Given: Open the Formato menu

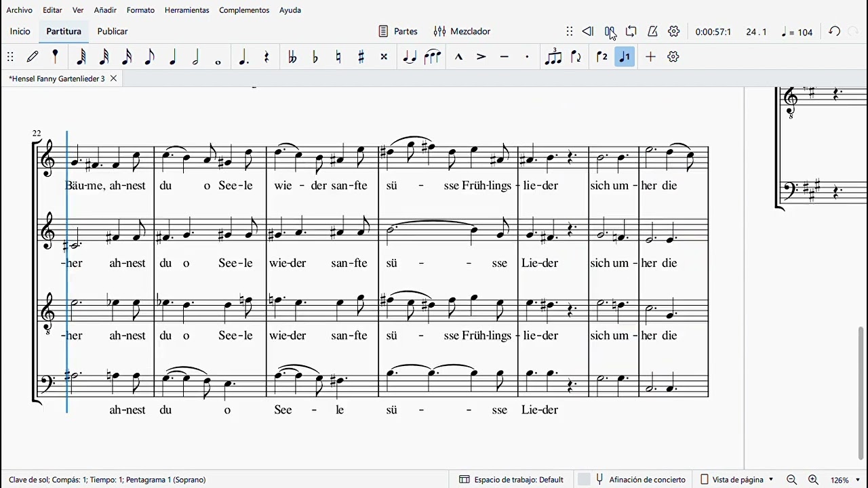Looking at the screenshot, I should [x=140, y=10].
